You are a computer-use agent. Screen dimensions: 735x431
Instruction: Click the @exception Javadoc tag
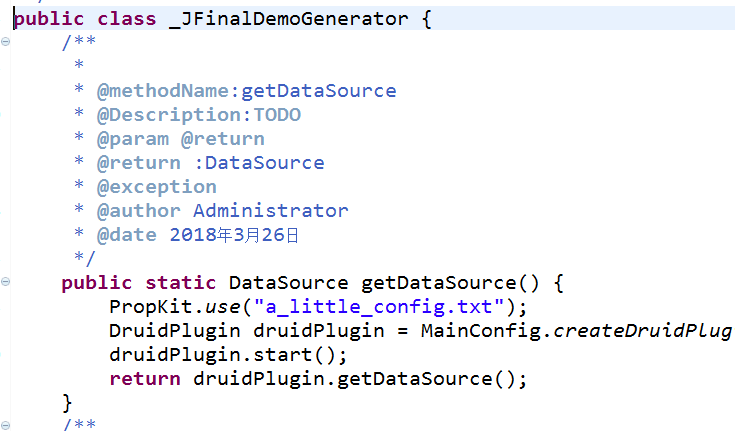click(x=157, y=187)
